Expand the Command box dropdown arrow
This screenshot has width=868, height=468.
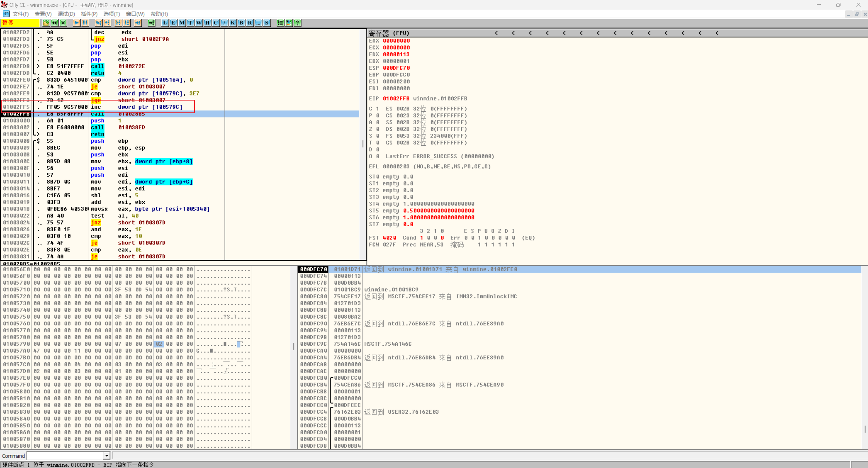click(x=107, y=456)
